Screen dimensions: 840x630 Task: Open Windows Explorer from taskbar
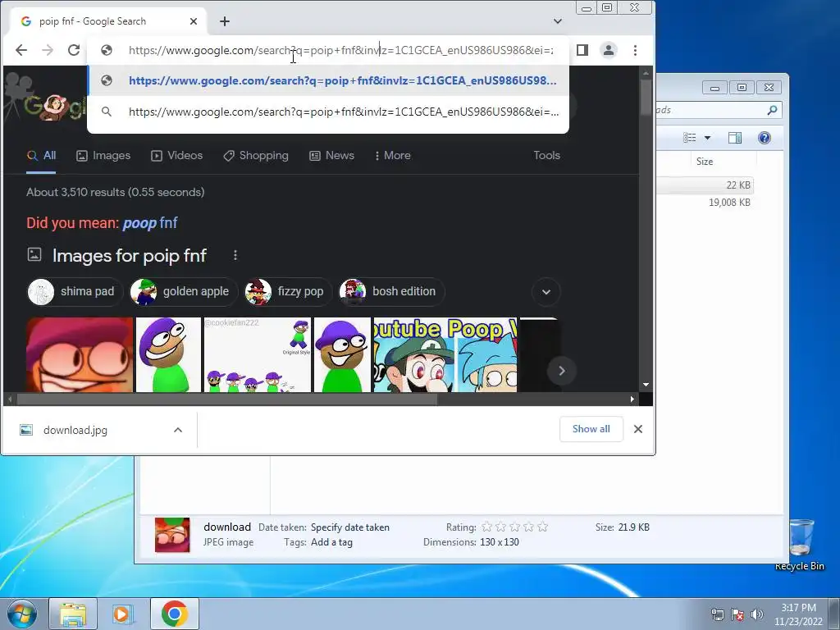73,614
